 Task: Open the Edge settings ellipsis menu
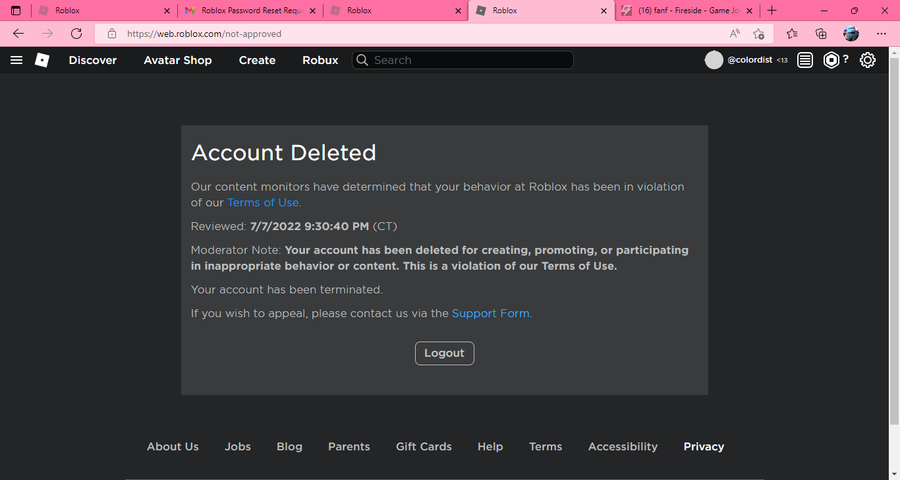point(880,33)
